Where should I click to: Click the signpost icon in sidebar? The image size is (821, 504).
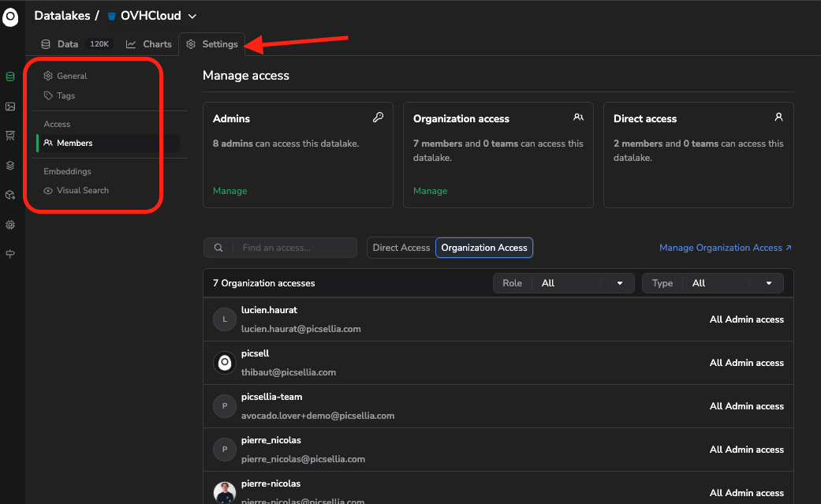10,254
